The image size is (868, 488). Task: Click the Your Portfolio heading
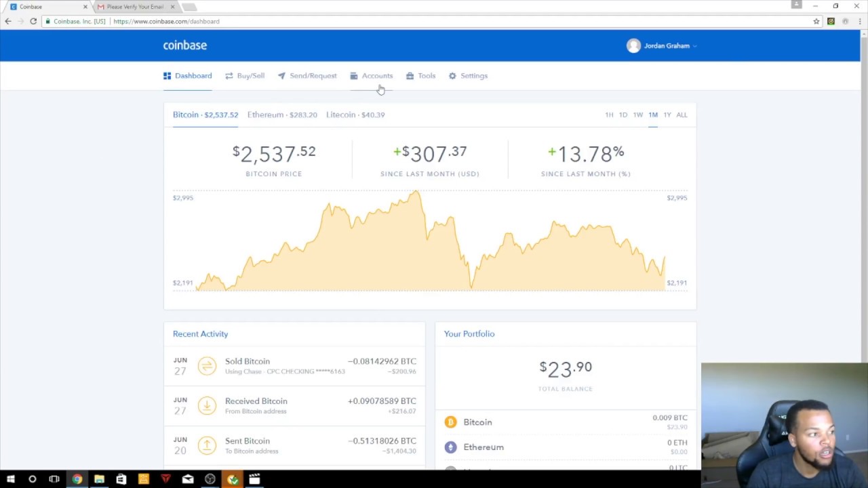469,333
